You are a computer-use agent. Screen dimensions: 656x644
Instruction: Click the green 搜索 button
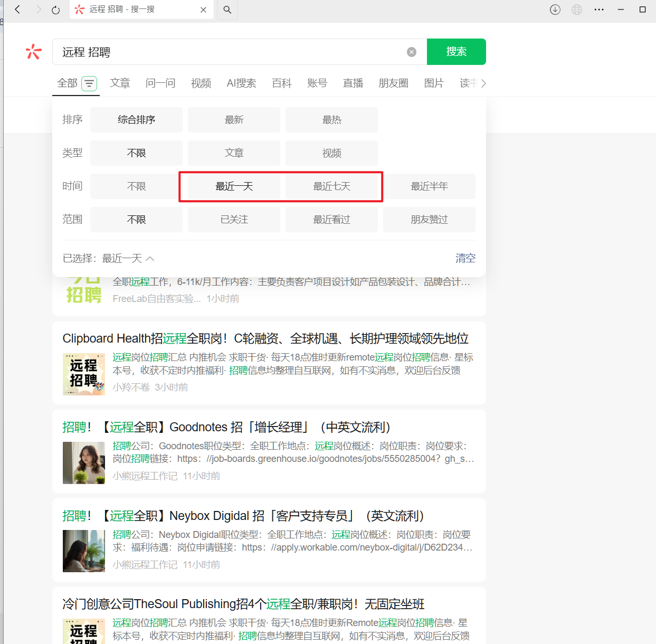[457, 52]
